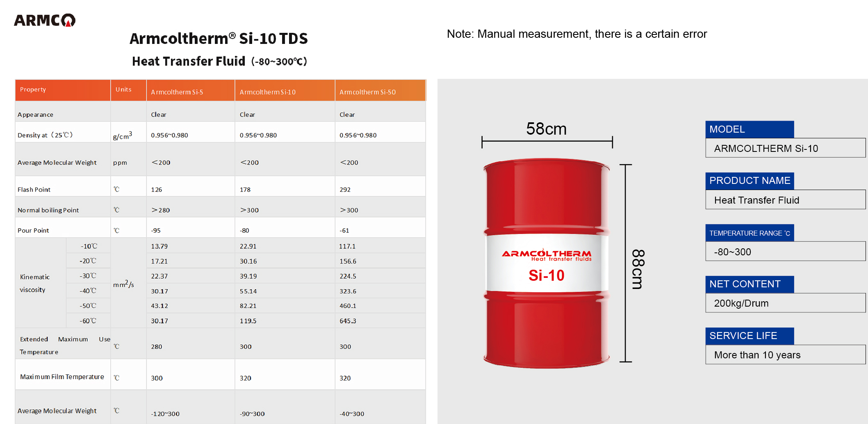Click the 'Kinematic viscosity' label
The image size is (868, 424).
(35, 283)
